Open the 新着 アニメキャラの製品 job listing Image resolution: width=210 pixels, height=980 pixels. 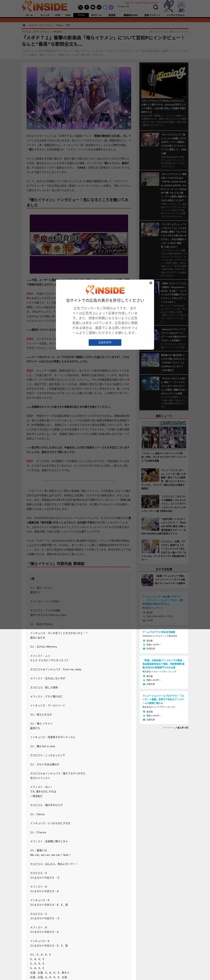[164, 673]
